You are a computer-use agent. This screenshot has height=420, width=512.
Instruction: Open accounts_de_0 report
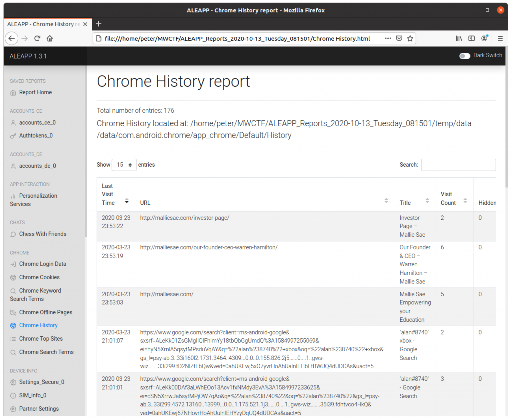(37, 166)
